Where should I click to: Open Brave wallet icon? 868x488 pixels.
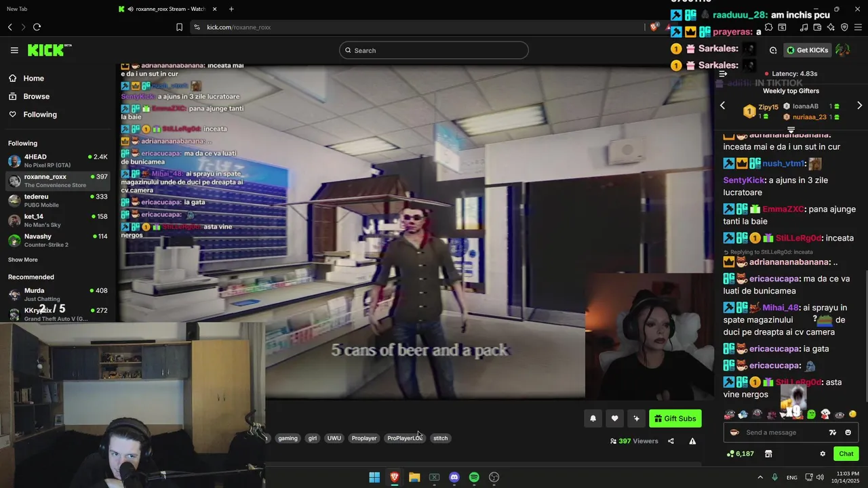pyautogui.click(x=817, y=27)
